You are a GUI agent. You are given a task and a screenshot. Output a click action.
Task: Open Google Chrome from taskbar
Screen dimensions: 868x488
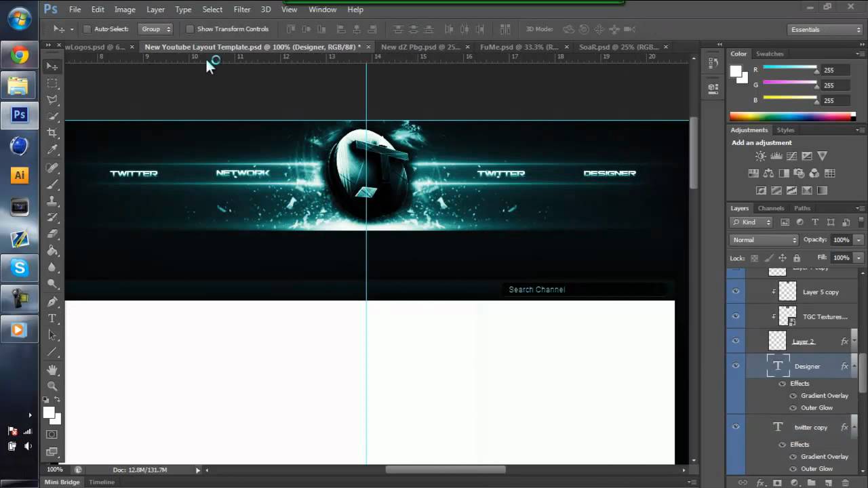[19, 56]
